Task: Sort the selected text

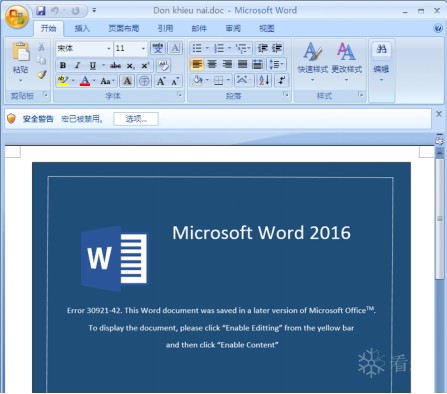Action: [x=264, y=80]
